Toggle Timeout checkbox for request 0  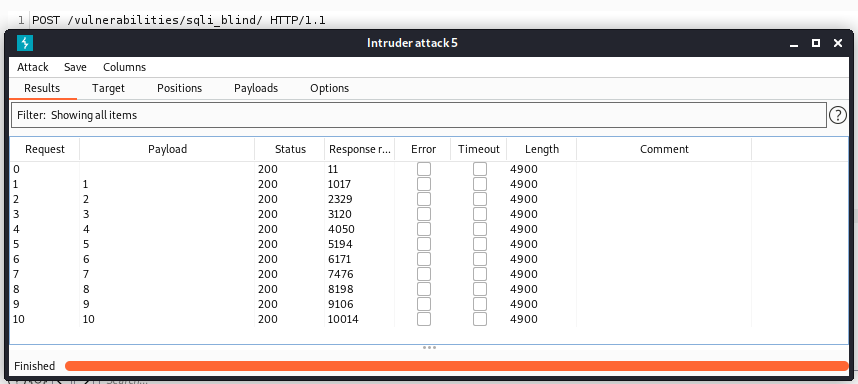pyautogui.click(x=480, y=169)
